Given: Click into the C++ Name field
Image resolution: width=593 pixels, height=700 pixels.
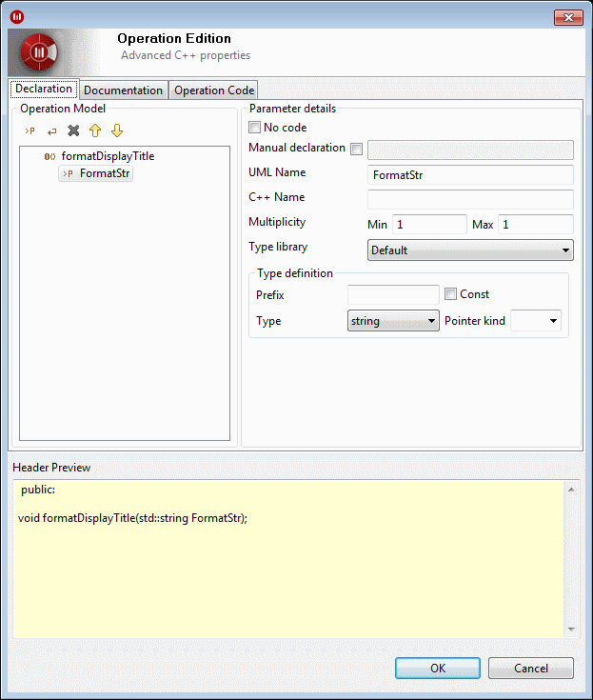Looking at the screenshot, I should pyautogui.click(x=469, y=199).
